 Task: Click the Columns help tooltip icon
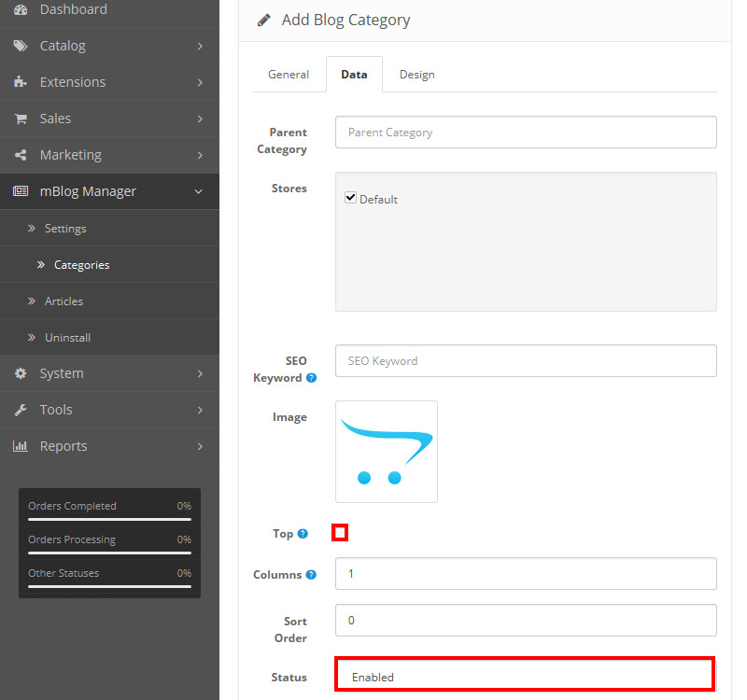pos(311,575)
